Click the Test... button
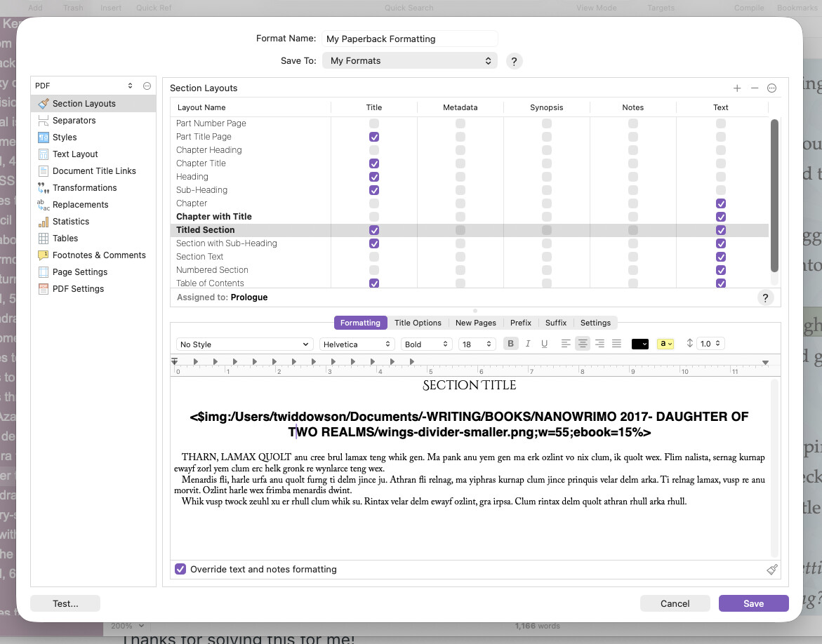This screenshot has height=644, width=822. [65, 603]
